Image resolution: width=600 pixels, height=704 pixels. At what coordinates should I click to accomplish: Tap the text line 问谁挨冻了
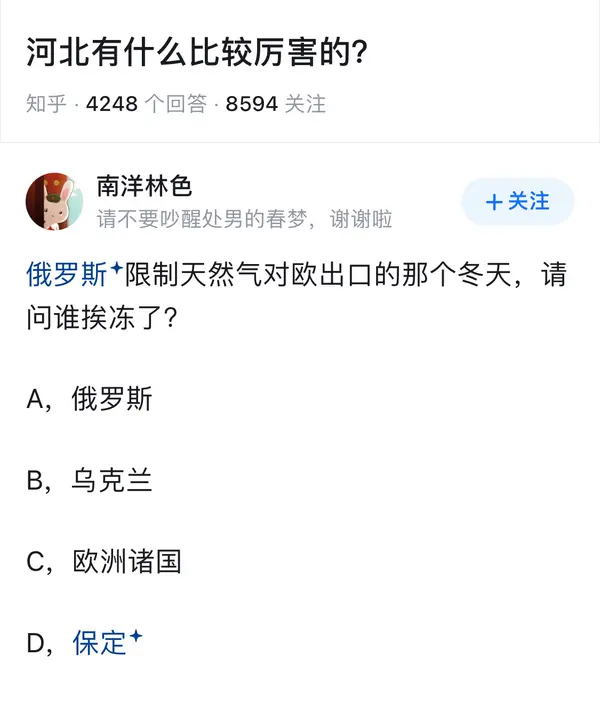click(x=102, y=317)
